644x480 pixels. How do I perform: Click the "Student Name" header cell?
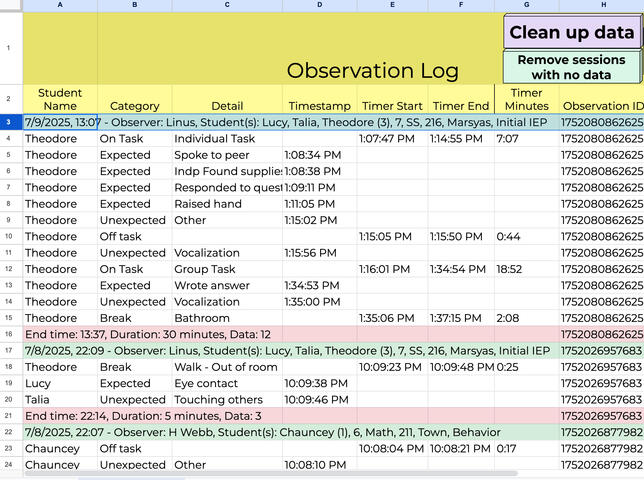click(60, 99)
